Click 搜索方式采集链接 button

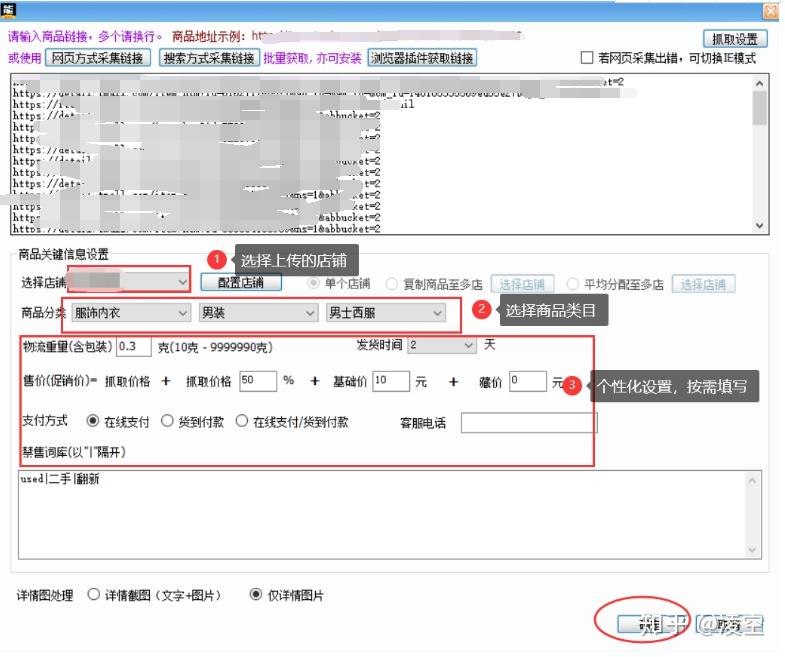click(x=209, y=58)
